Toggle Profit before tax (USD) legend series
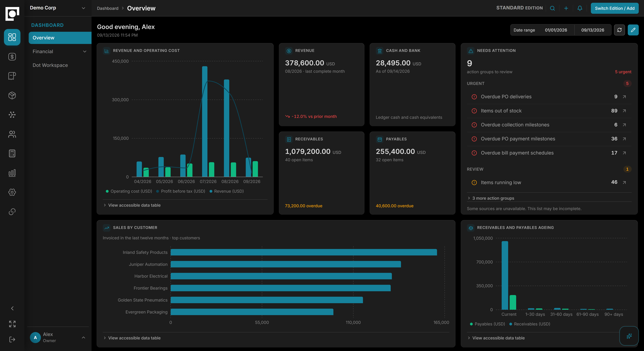 (180, 191)
